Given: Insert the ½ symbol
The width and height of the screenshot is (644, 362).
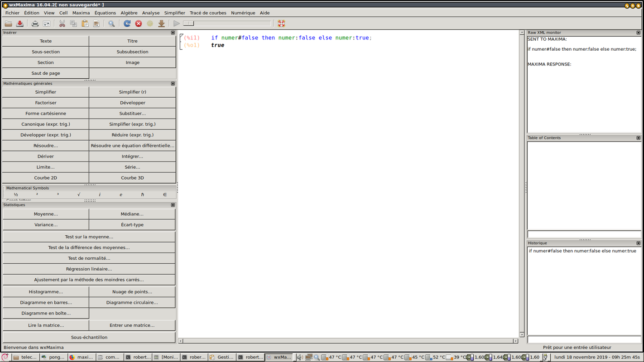Looking at the screenshot, I should tap(16, 195).
